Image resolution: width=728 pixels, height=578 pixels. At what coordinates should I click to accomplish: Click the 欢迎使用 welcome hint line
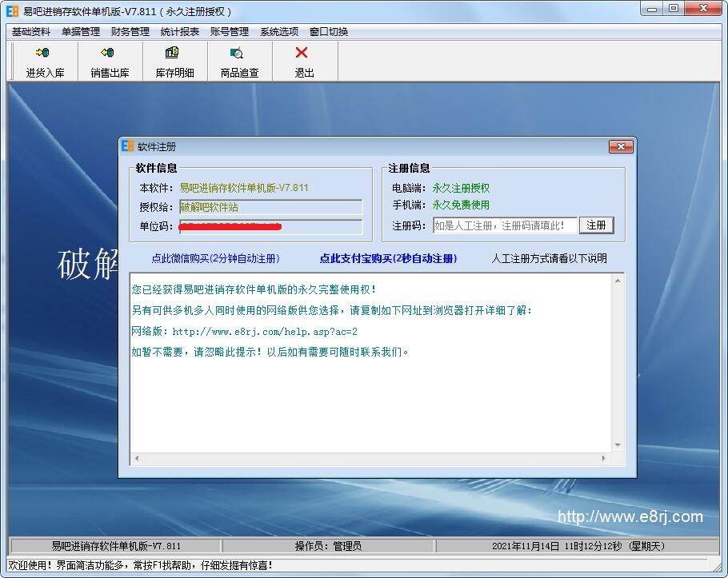point(140,565)
